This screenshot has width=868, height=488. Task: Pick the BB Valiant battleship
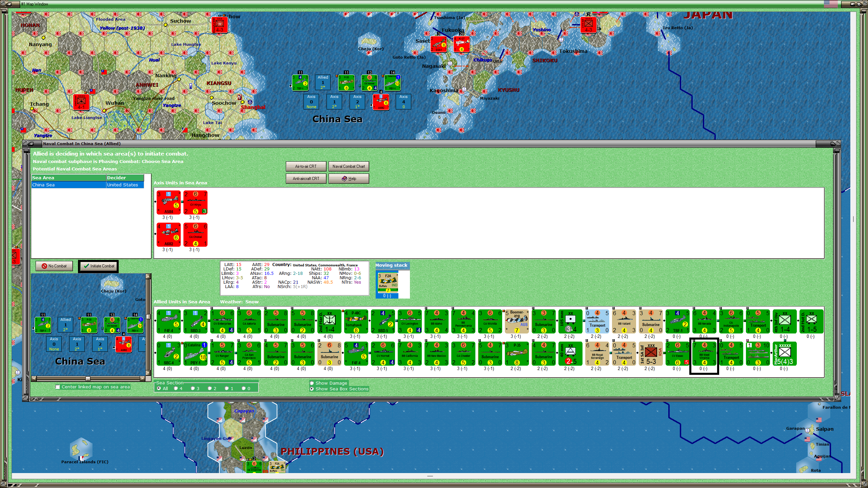(x=624, y=321)
